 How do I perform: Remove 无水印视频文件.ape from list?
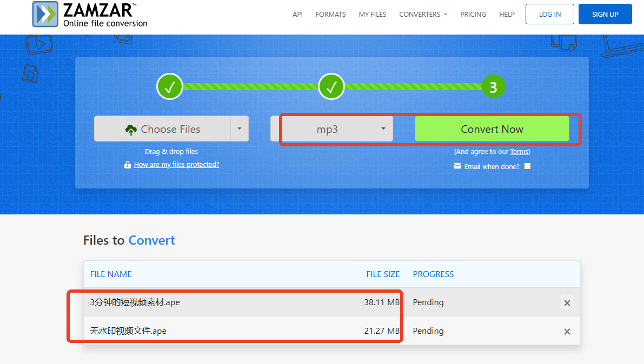pos(567,332)
